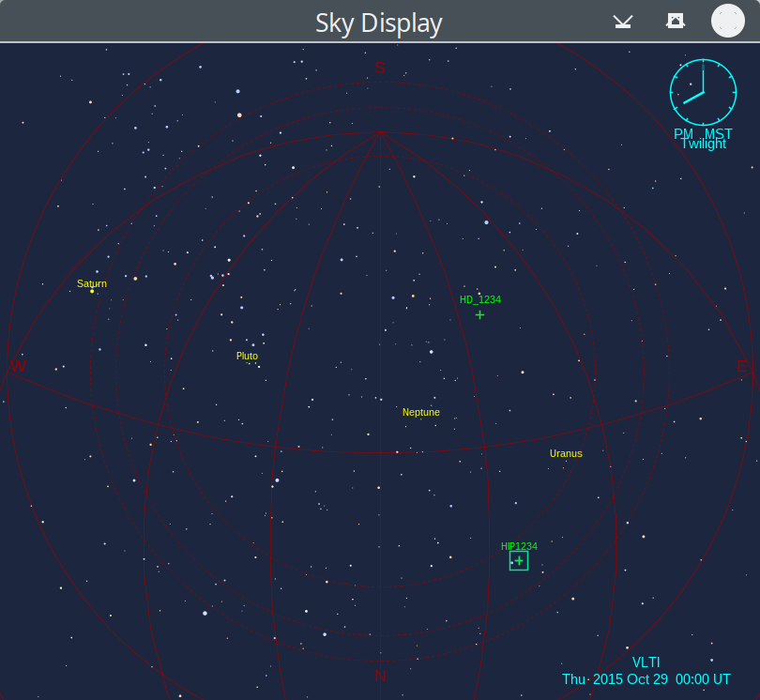Select the Pluto planet label
The height and width of the screenshot is (700, 760).
pyautogui.click(x=247, y=357)
